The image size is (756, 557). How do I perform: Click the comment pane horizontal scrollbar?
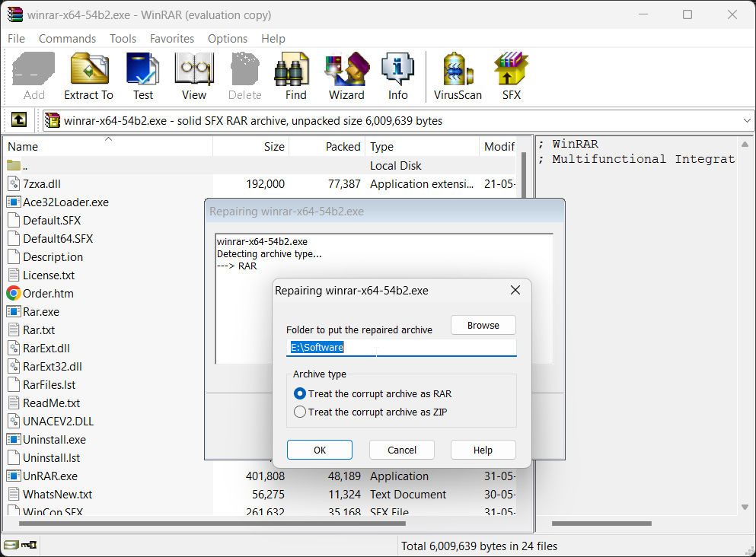601,524
